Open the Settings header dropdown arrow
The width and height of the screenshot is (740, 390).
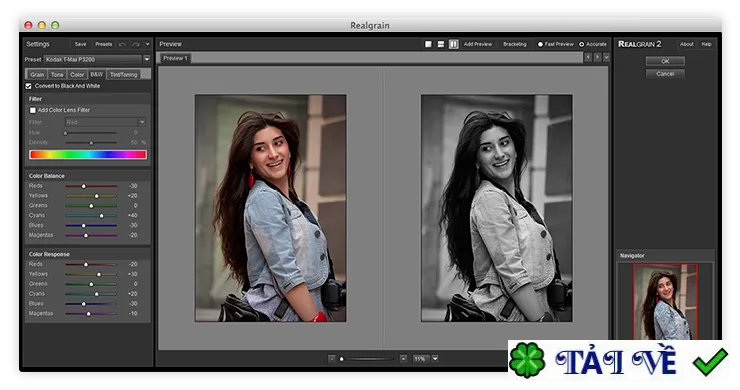(148, 44)
